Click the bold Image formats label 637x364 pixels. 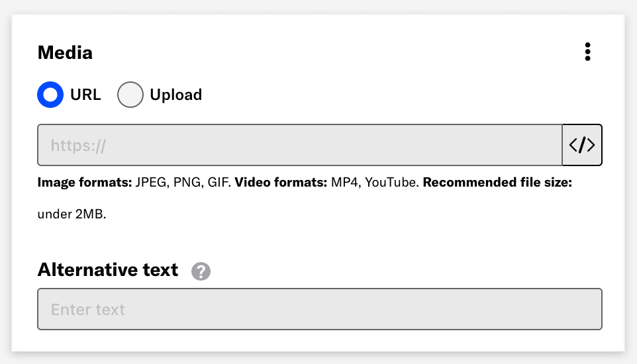[85, 183]
